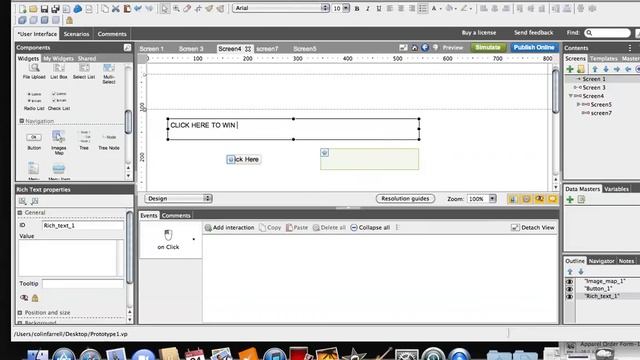Open the My Widgets tab
The height and width of the screenshot is (360, 640).
58,58
